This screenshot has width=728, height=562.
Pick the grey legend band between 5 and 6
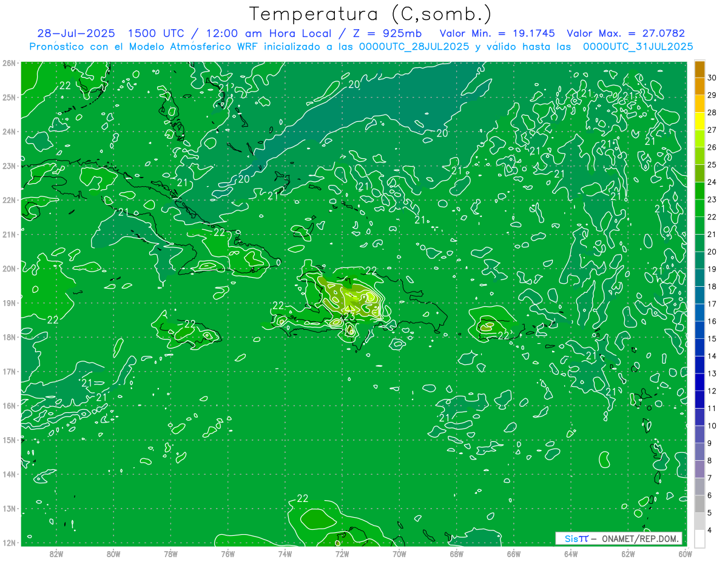pyautogui.click(x=699, y=504)
